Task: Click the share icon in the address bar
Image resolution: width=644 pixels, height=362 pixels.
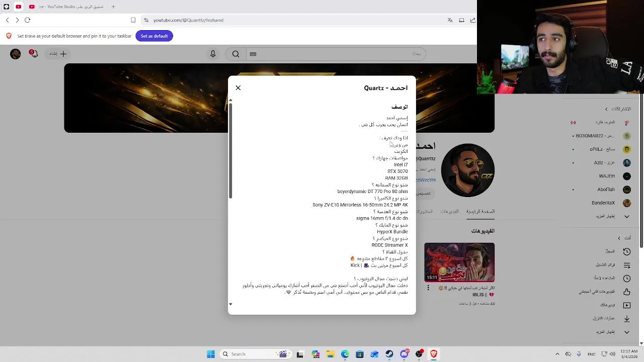Action: [473, 20]
